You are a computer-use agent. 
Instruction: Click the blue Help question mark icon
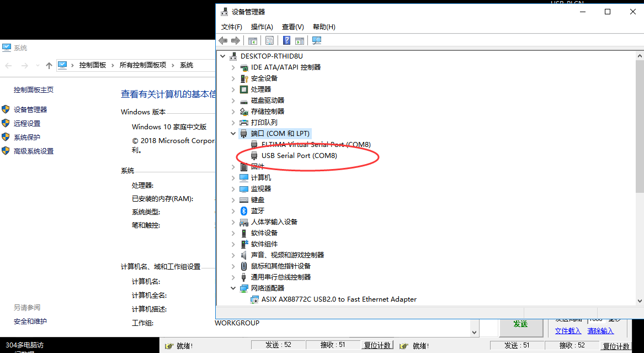[x=286, y=40]
